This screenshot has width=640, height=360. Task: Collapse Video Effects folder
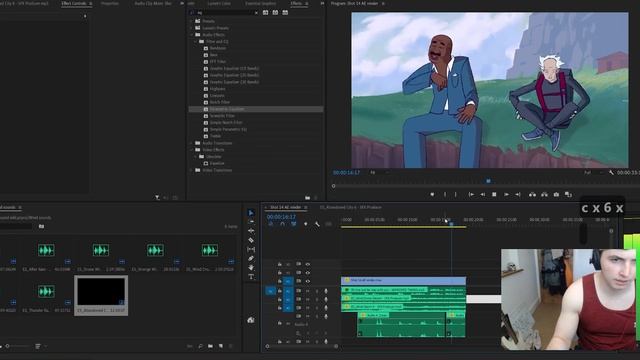tap(192, 150)
